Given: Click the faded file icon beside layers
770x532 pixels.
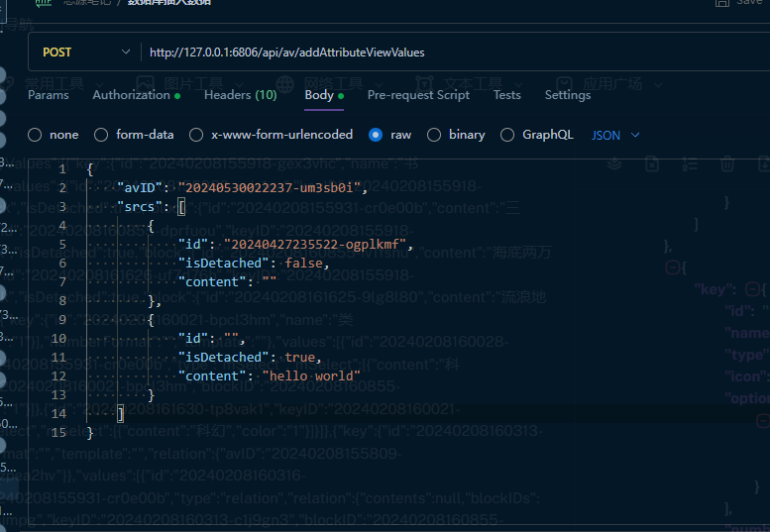Looking at the screenshot, I should click(652, 163).
